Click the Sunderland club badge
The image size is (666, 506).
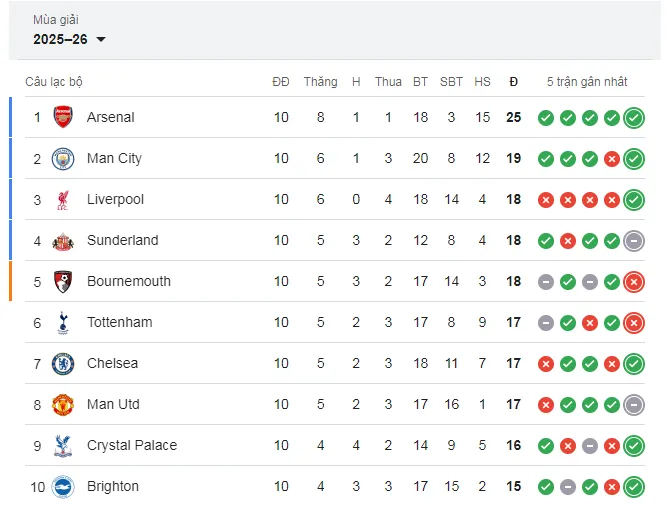point(64,240)
